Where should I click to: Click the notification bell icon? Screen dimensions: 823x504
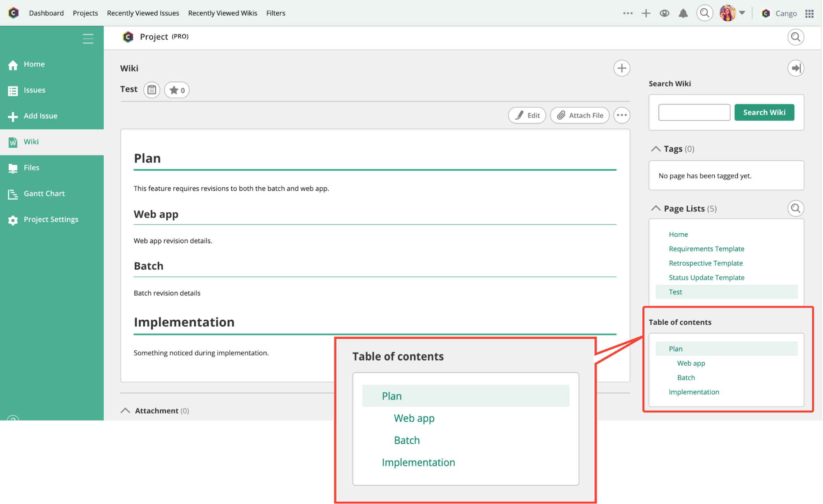pyautogui.click(x=683, y=13)
